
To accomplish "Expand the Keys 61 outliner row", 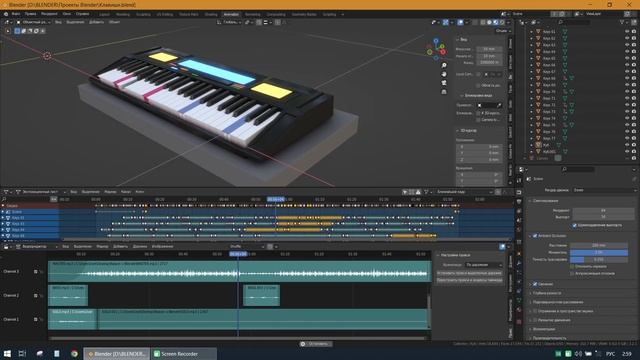I will click(x=531, y=31).
